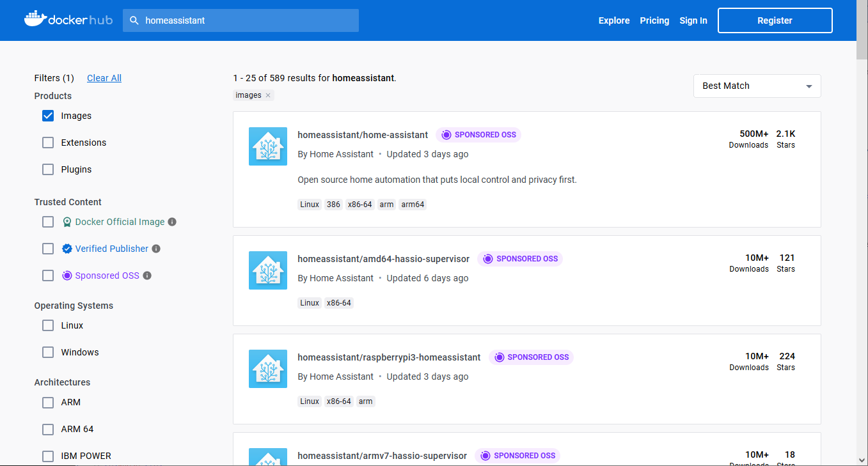The width and height of the screenshot is (868, 466).
Task: Click Sponsored OSS badge on raspberrypi3-homeassistant
Action: pyautogui.click(x=531, y=357)
